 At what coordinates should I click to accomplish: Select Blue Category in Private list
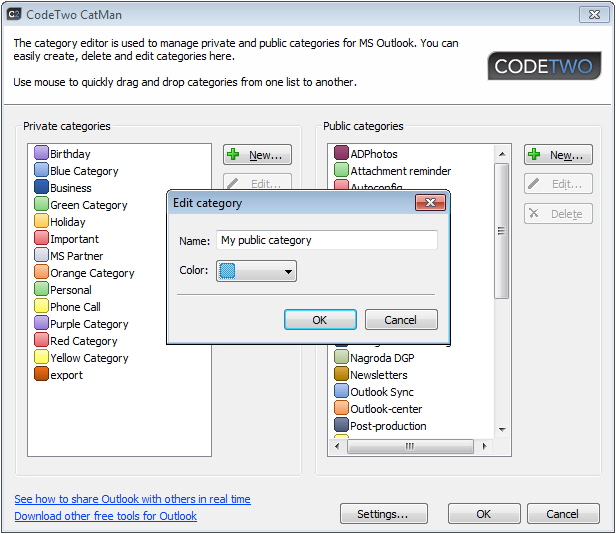(84, 171)
